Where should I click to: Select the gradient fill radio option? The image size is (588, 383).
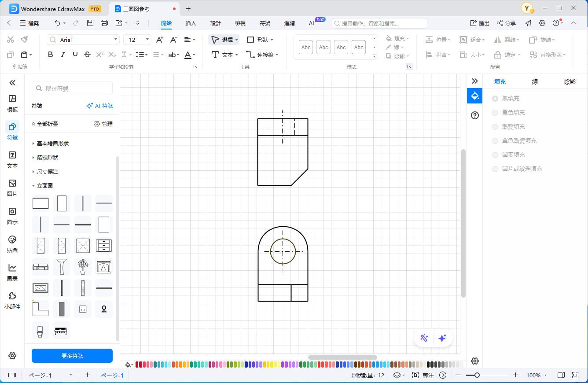click(495, 127)
